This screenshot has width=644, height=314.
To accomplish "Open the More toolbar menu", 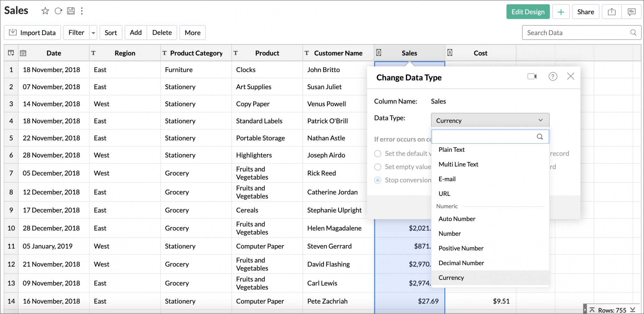I will 193,33.
